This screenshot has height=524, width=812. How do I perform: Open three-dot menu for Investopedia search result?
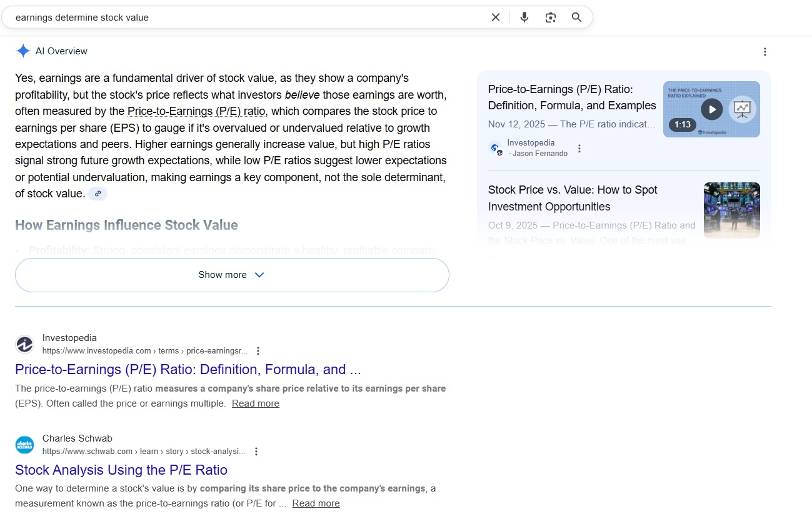(258, 351)
